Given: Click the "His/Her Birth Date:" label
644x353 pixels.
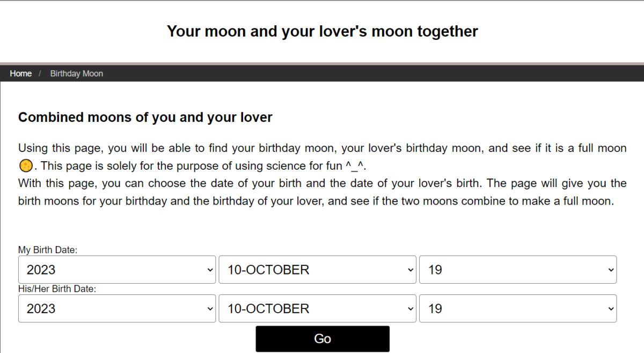Looking at the screenshot, I should click(x=57, y=289).
